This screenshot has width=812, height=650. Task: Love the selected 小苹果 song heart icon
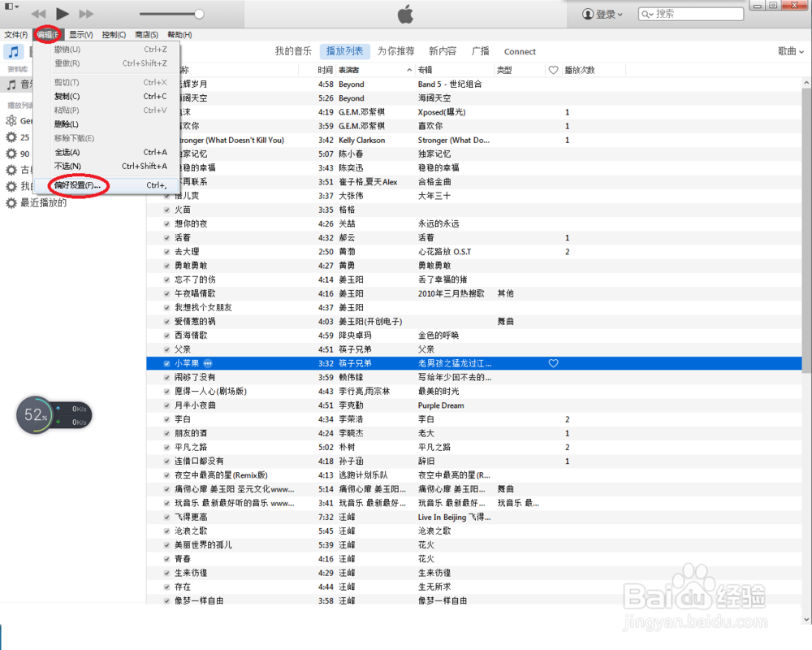click(x=554, y=363)
